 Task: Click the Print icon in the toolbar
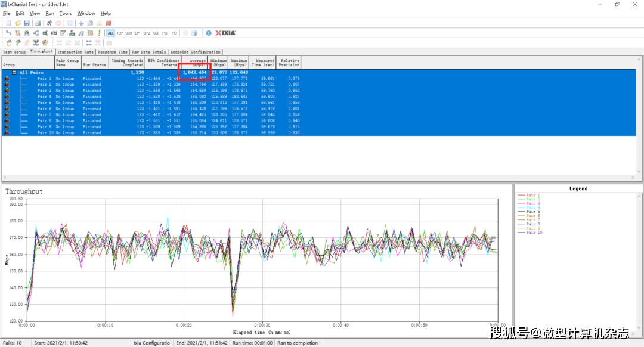pyautogui.click(x=38, y=23)
